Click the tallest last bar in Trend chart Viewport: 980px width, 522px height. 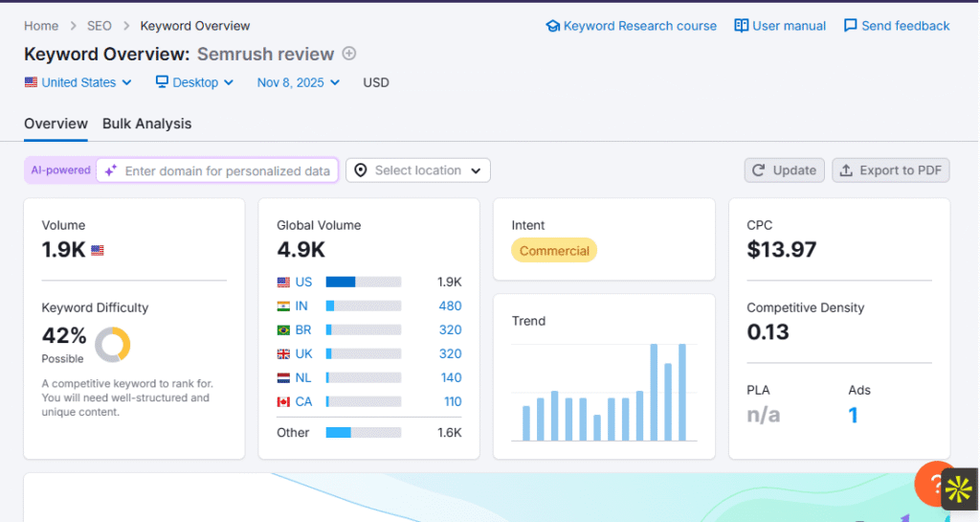point(682,392)
